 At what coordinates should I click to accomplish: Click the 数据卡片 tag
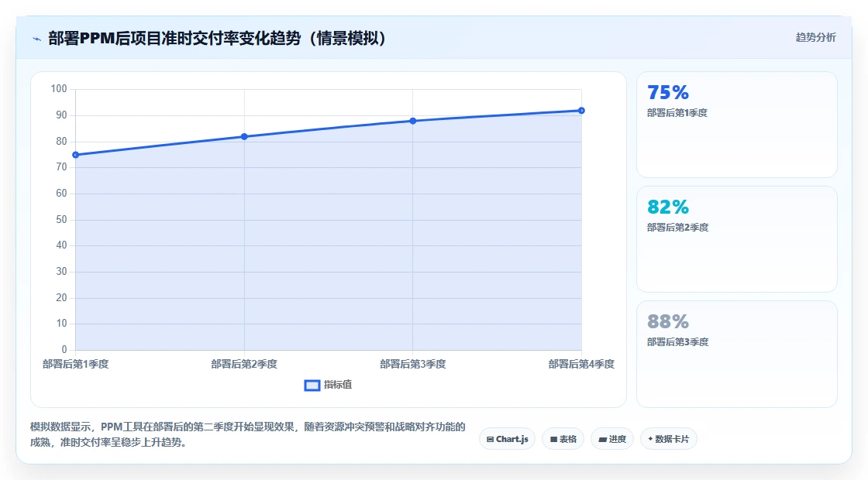(669, 439)
